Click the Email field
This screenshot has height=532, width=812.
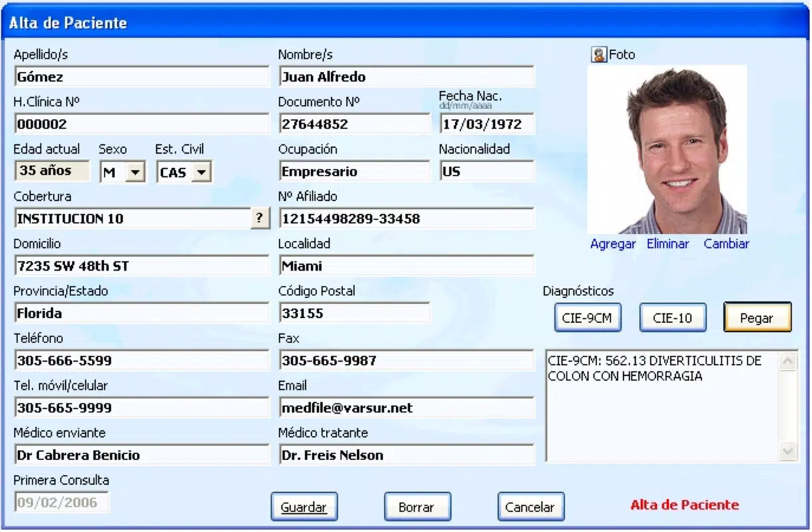point(406,408)
